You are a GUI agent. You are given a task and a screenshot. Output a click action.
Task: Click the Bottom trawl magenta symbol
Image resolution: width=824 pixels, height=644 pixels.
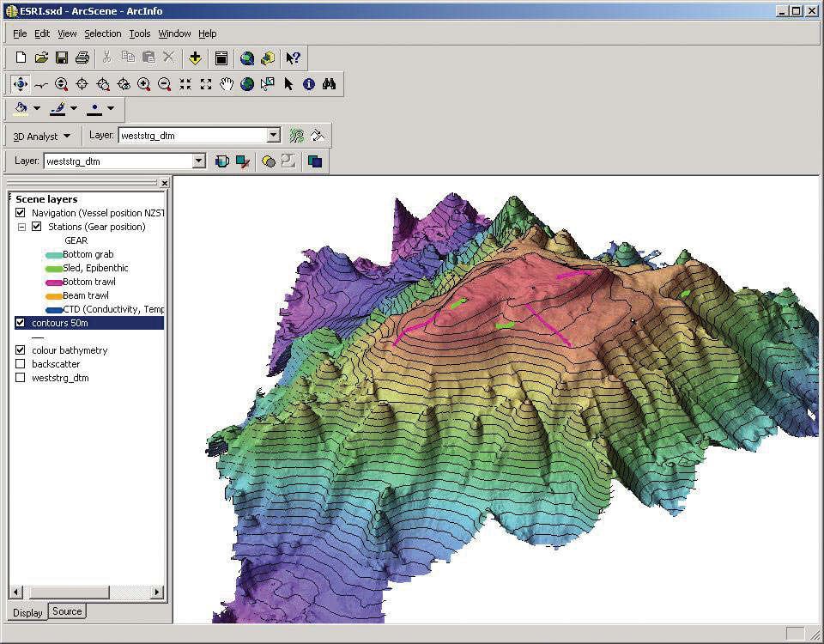[x=53, y=282]
